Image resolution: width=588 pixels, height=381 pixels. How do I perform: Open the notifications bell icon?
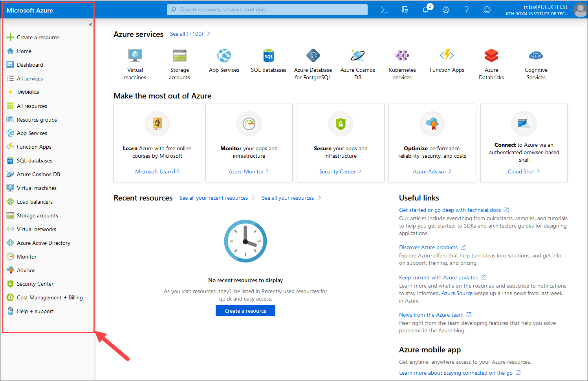pyautogui.click(x=425, y=10)
